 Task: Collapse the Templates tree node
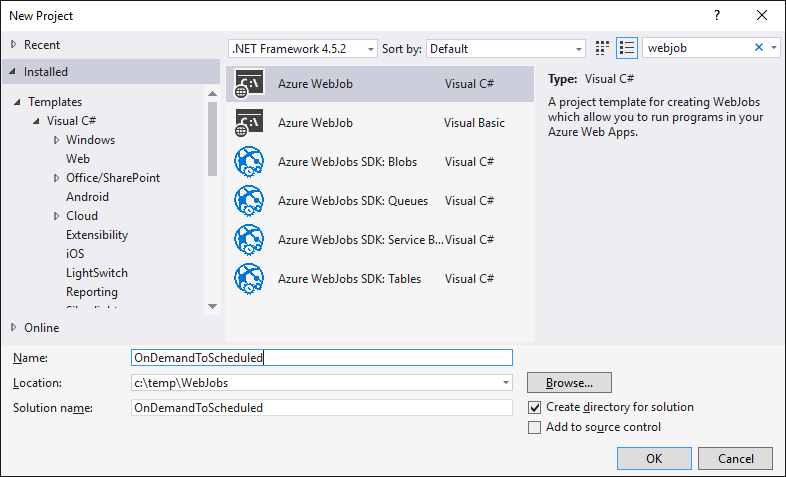pos(18,102)
